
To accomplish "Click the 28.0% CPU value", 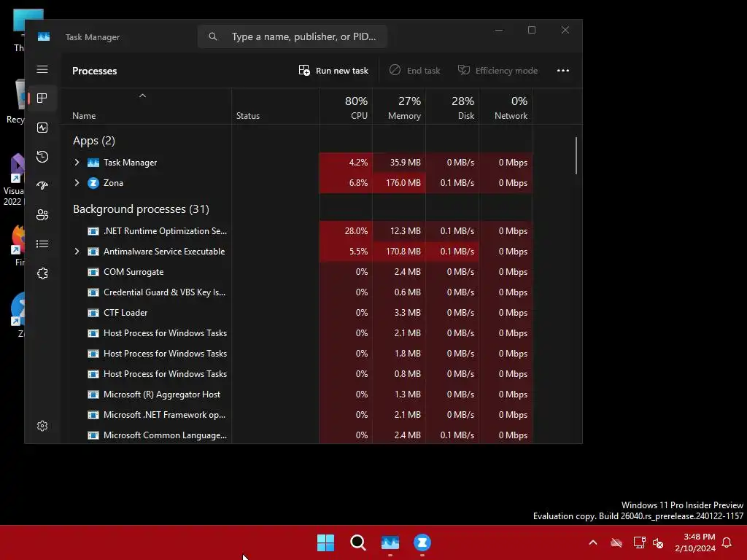I will 356,231.
